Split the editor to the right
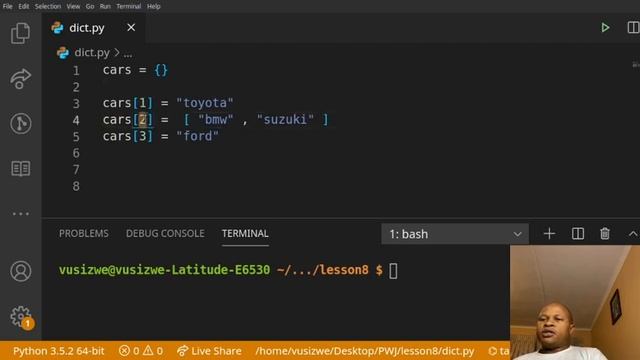Screen dimensions: 640x360 633,28
